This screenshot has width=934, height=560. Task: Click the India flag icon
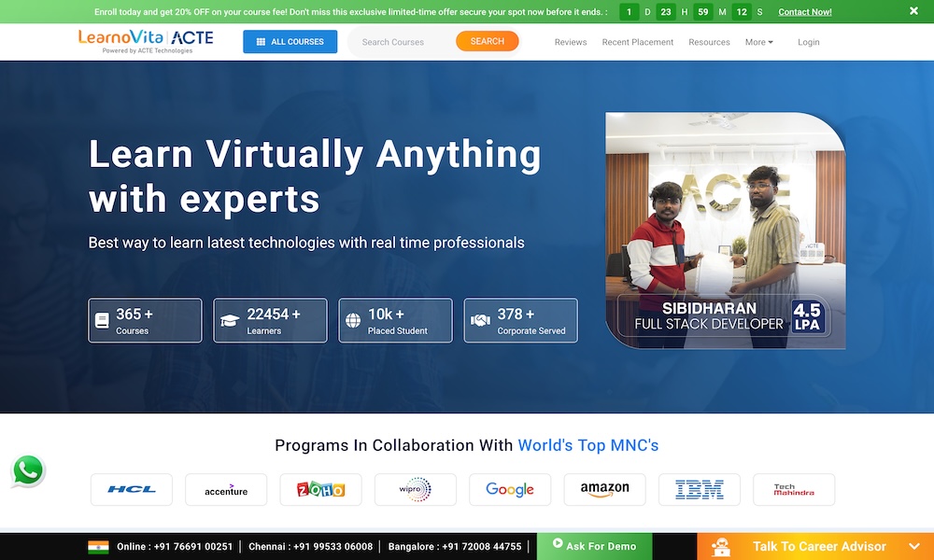click(x=98, y=546)
